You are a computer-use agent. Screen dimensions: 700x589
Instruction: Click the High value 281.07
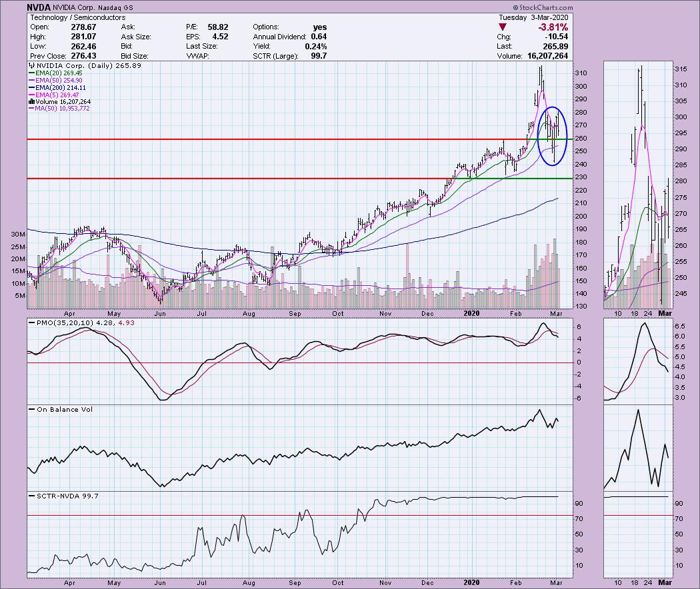coord(83,37)
